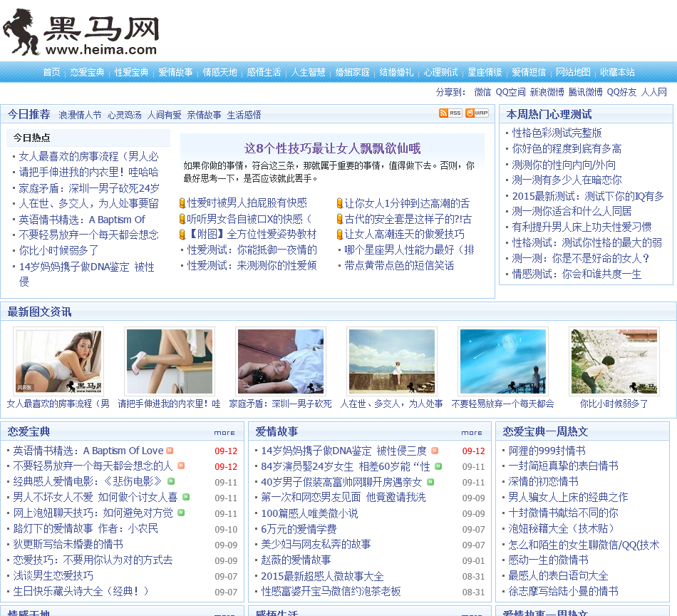Screen dimensions: 677x616
Task: Open 2015最新超感人微故事大全
Action: 322,576
